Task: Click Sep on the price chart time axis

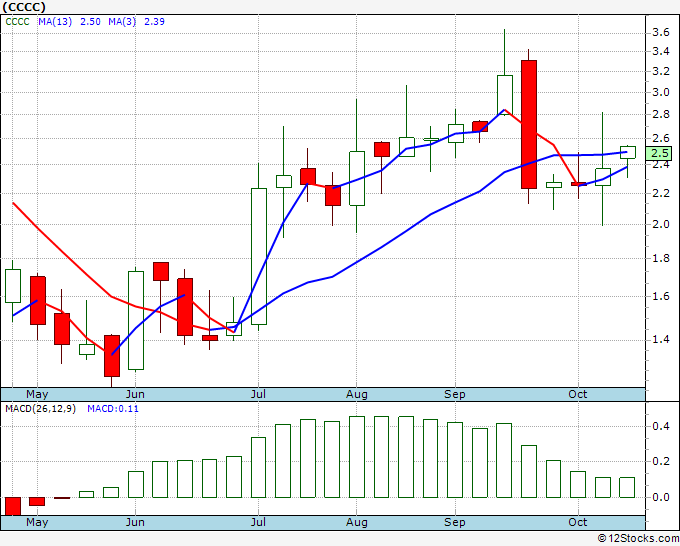Action: pyautogui.click(x=454, y=395)
